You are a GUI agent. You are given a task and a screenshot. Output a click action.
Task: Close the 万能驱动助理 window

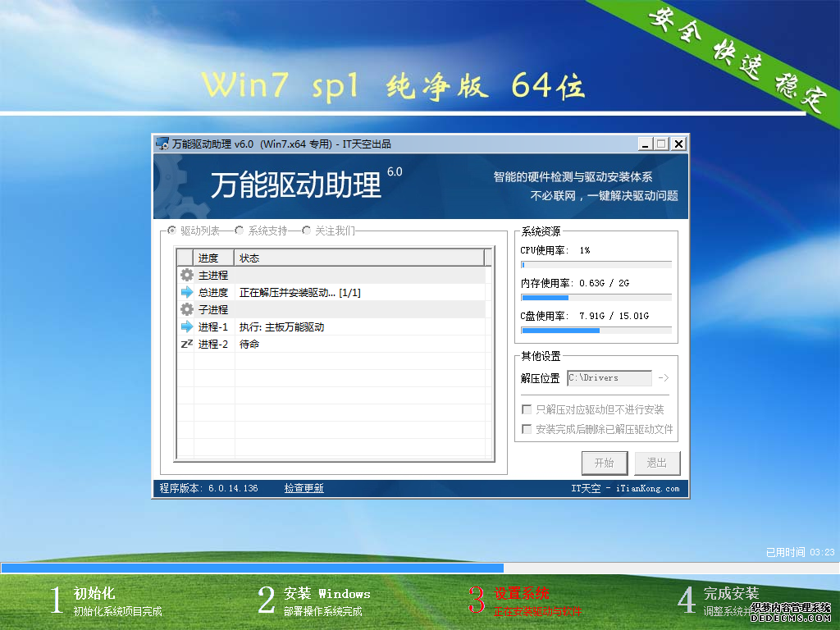point(678,144)
